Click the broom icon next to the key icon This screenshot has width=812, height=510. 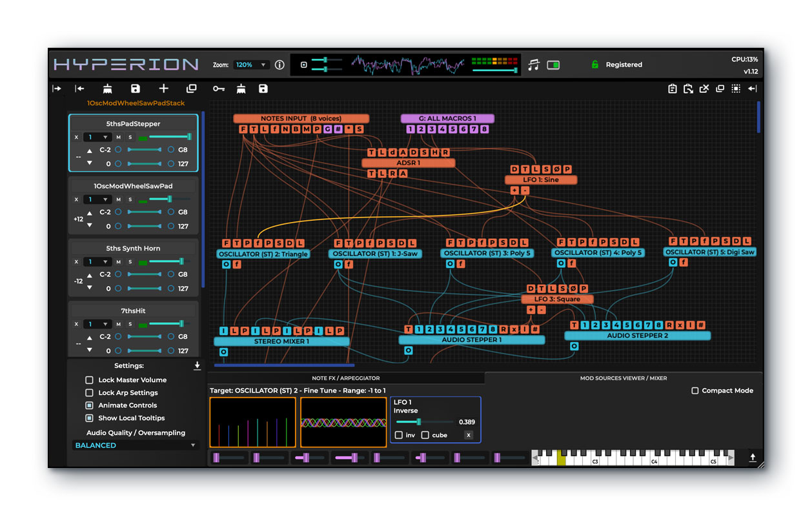tap(241, 88)
